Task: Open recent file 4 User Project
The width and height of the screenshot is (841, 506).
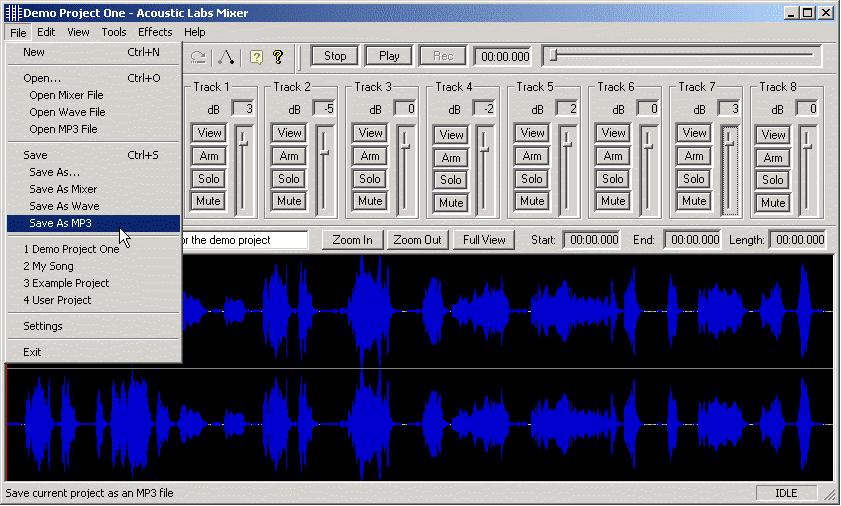Action: pyautogui.click(x=93, y=300)
